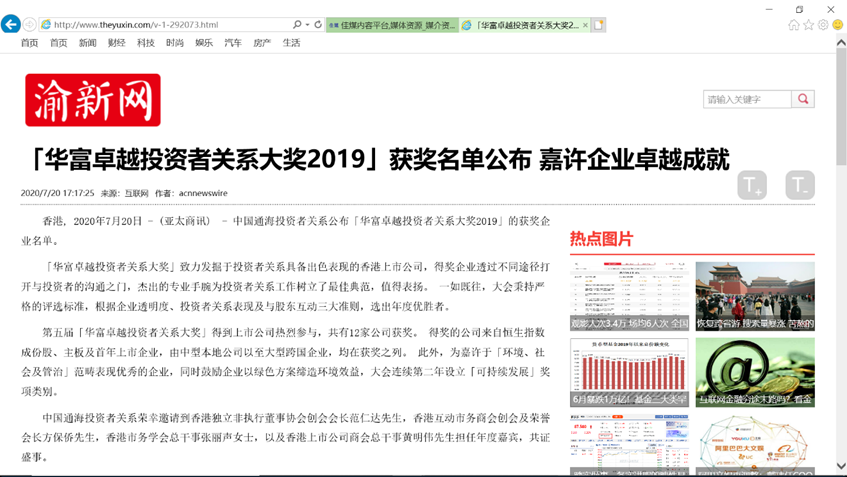Open the Forbidden City photo thumbnail
Viewport: 847px width, 477px height.
click(755, 296)
